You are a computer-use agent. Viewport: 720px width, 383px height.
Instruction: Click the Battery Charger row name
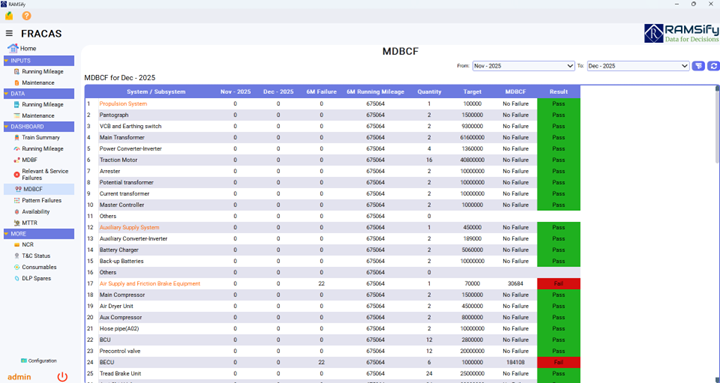pos(119,250)
